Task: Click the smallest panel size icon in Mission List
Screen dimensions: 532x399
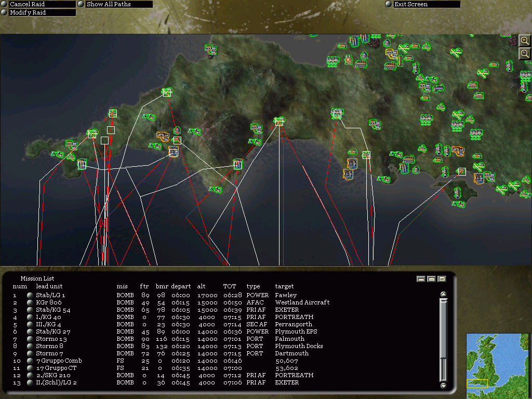Action: tap(421, 279)
